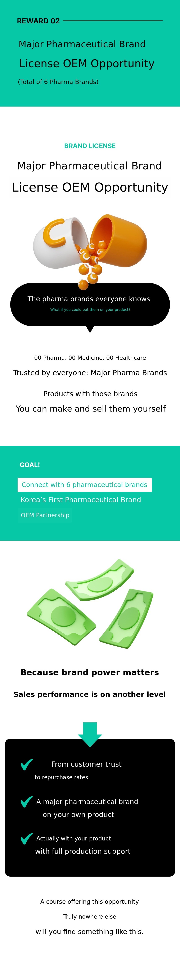Click the "OEM Partnership" tag
180x980 pixels.
coord(45,515)
